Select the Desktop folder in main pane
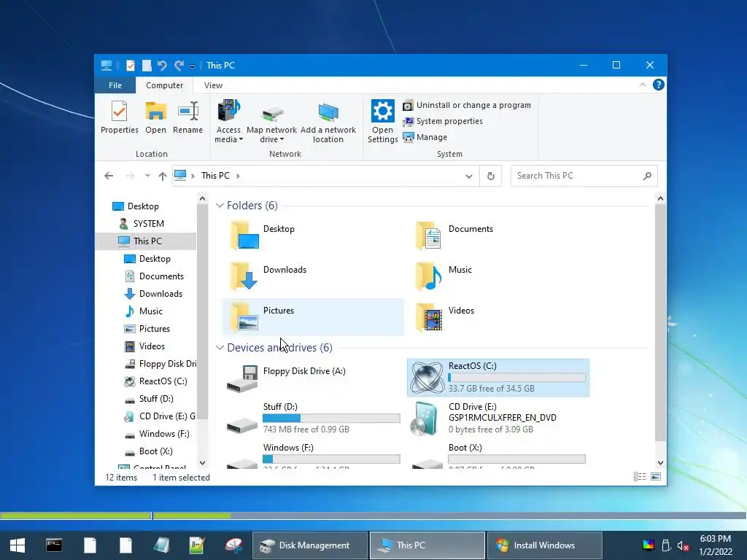Image resolution: width=747 pixels, height=560 pixels. 313,236
